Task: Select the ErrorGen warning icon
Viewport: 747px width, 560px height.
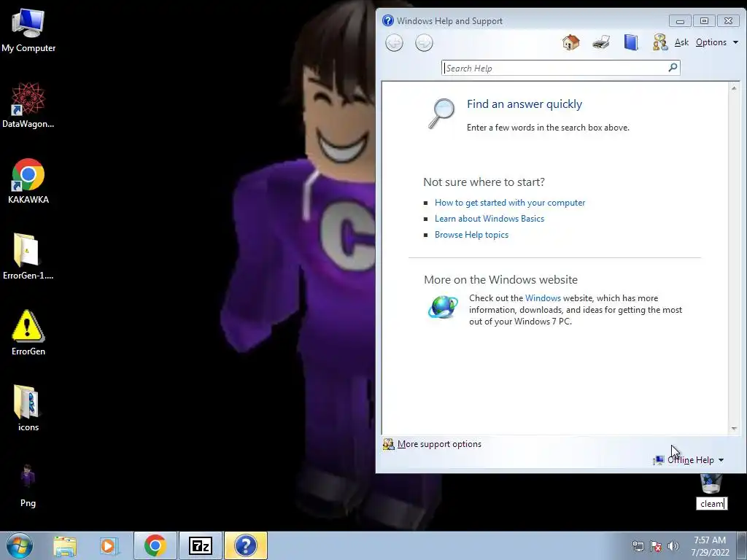Action: coord(28,332)
